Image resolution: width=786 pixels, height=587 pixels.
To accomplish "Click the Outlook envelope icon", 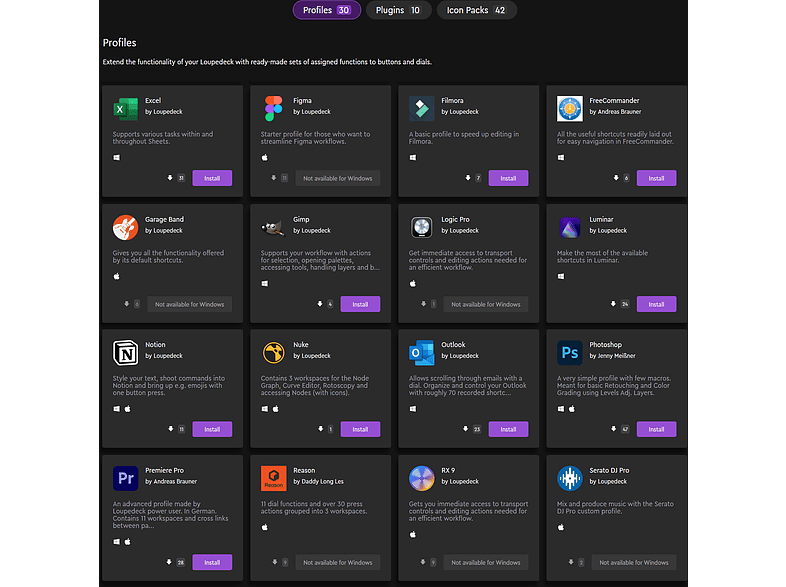I will coord(421,352).
